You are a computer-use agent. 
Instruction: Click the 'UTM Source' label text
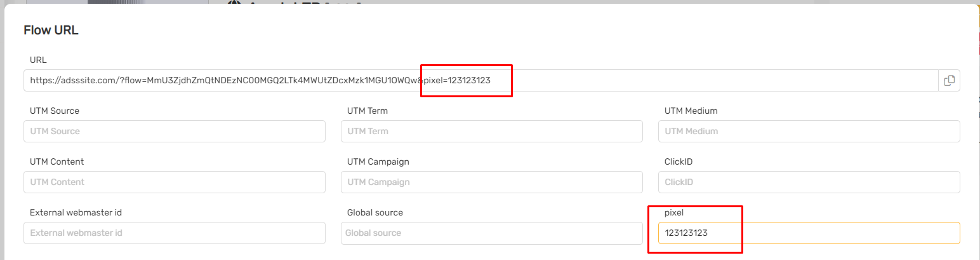55,111
